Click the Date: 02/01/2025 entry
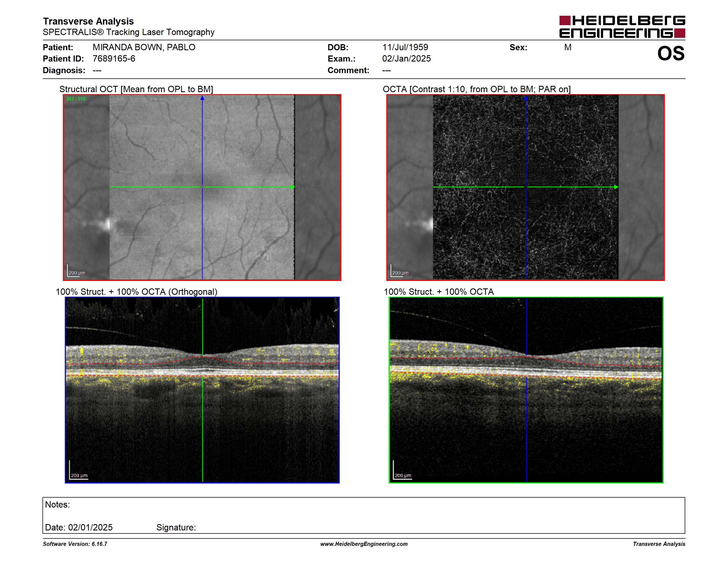The image size is (728, 563). point(79,527)
